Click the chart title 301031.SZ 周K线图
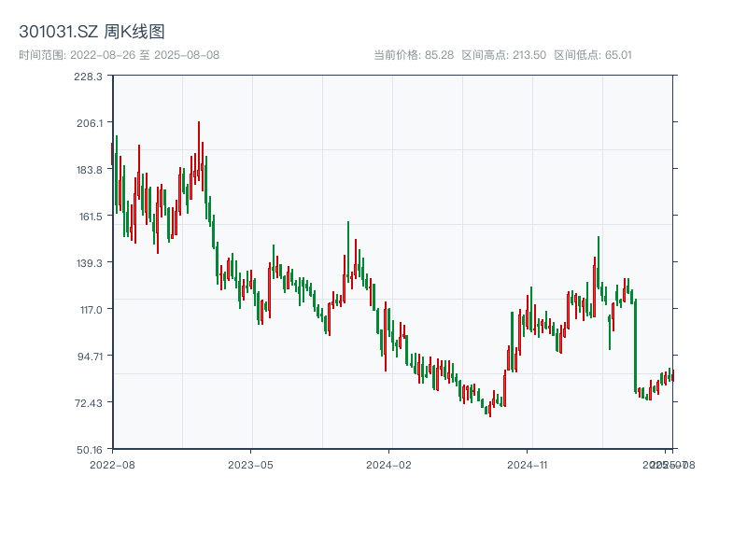Screen dimensions: 747x560 click(x=92, y=32)
